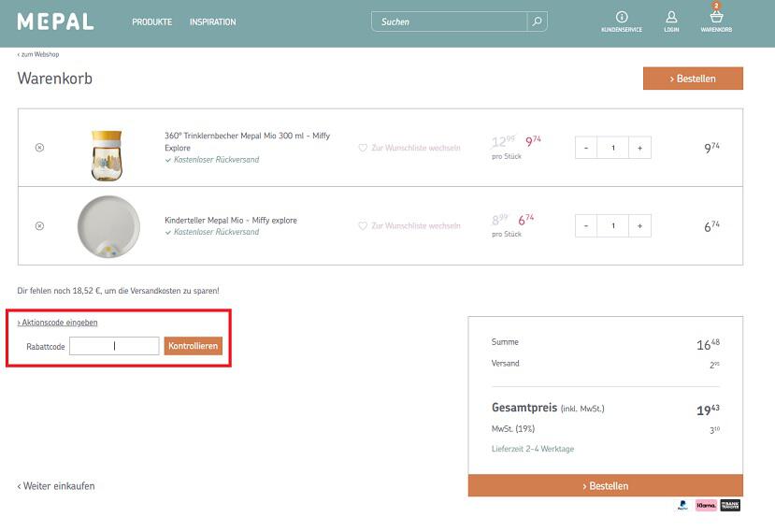
Task: Click the bottom Bestellen button
Action: pos(606,485)
